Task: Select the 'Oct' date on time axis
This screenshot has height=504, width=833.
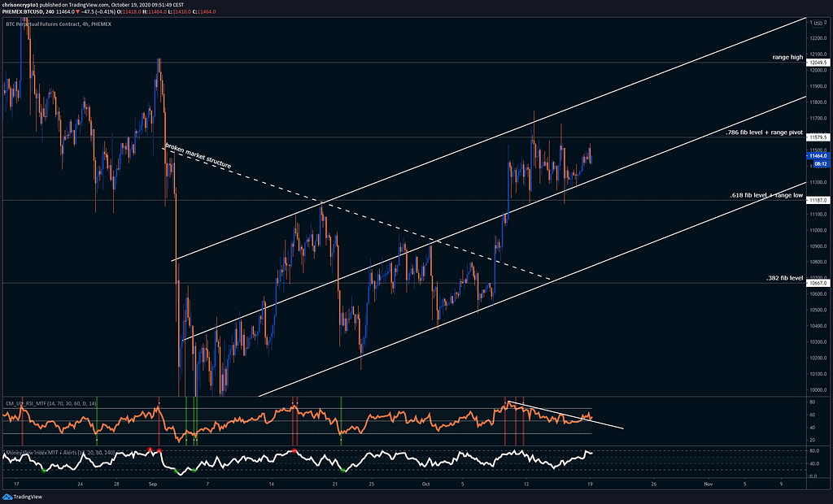Action: 425,484
